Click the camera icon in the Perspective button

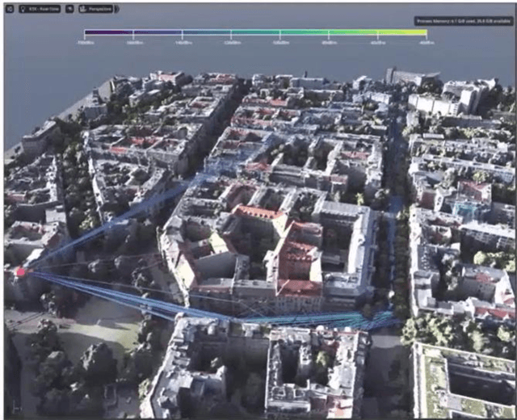pos(84,9)
